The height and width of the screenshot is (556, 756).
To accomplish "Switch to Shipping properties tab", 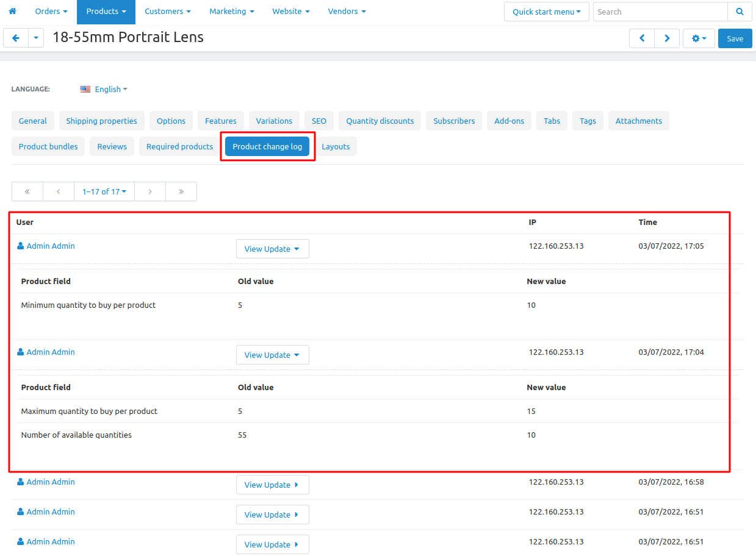I will tap(102, 121).
